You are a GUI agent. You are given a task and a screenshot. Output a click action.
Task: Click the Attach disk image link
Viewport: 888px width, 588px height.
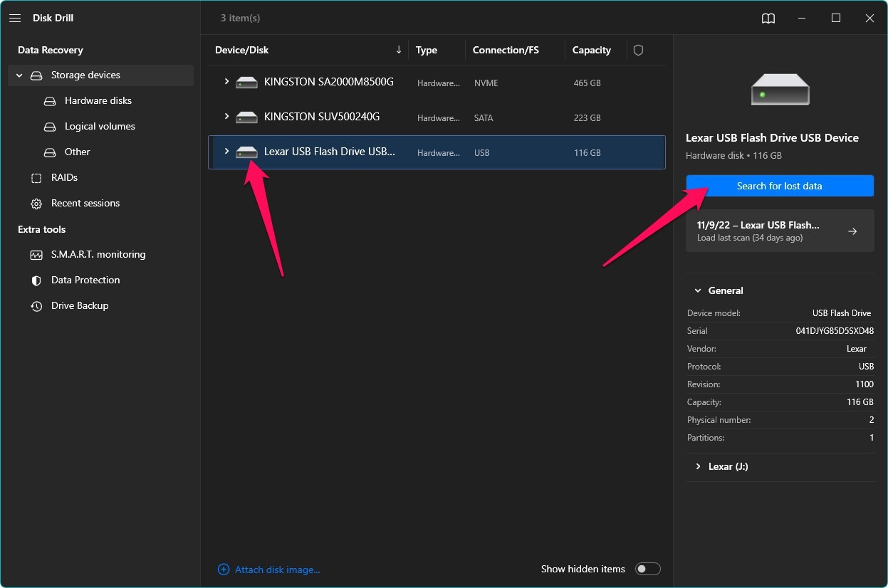click(x=278, y=569)
